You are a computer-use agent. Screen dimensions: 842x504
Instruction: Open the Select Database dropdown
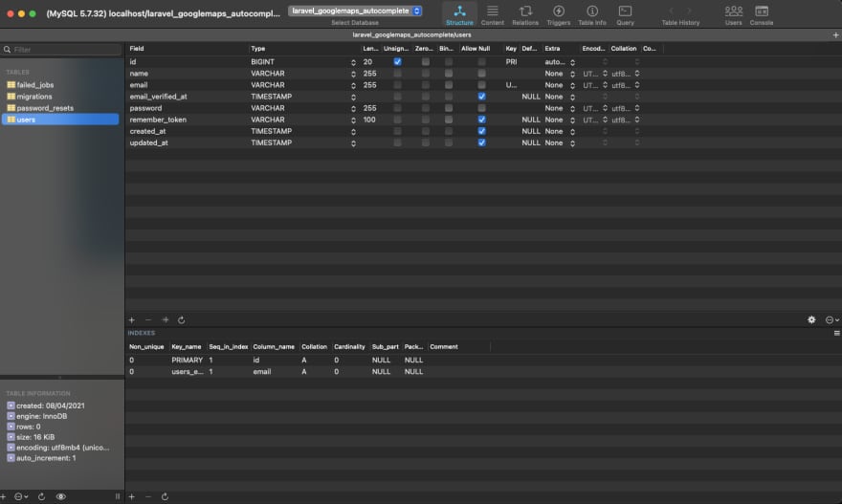tap(355, 11)
